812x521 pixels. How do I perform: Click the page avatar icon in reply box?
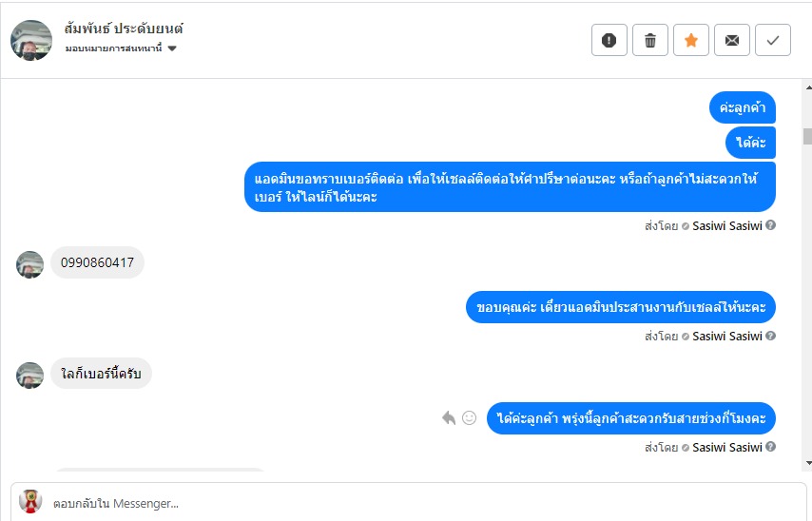point(30,501)
